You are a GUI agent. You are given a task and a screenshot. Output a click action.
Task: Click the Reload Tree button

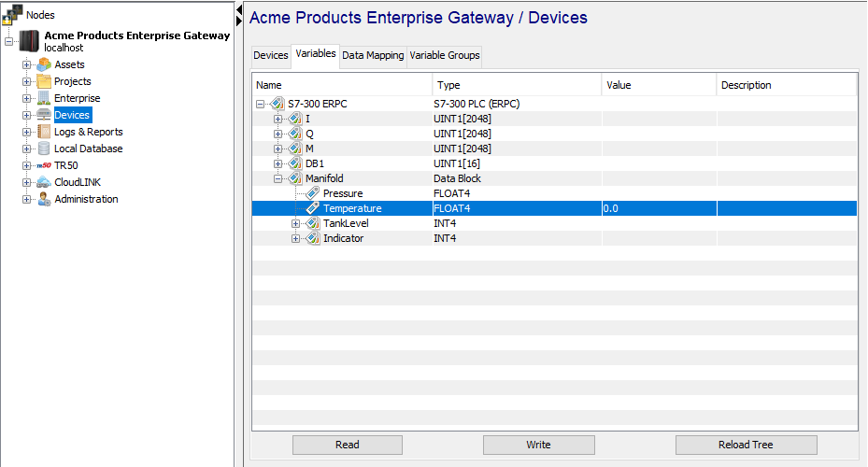point(746,445)
